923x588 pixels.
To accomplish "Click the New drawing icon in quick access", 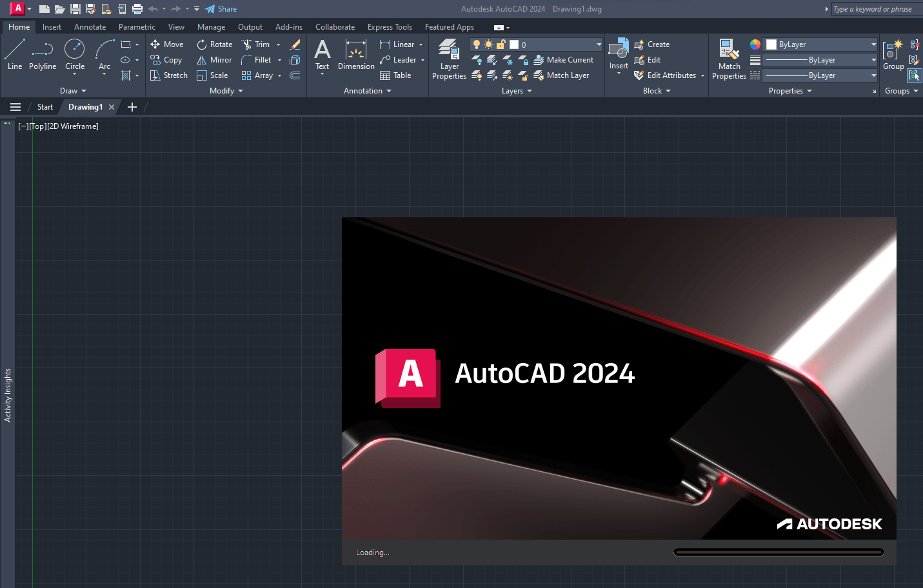I will click(x=45, y=9).
